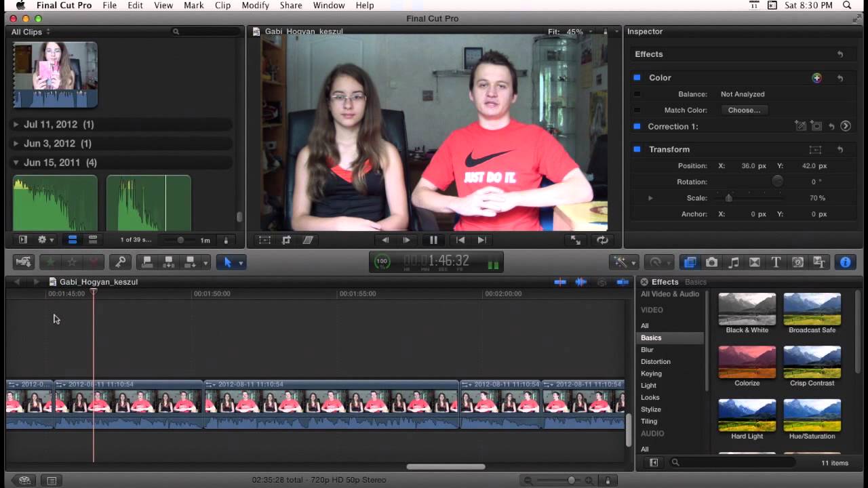Open the Select tool dropdown arrow
868x488 pixels.
pyautogui.click(x=241, y=263)
